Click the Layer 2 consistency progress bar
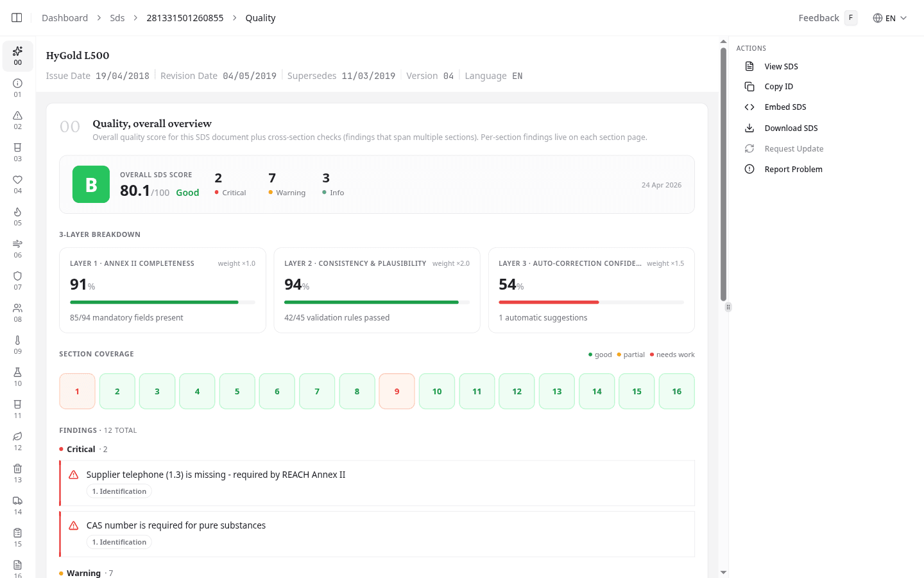The image size is (924, 578). pos(377,302)
